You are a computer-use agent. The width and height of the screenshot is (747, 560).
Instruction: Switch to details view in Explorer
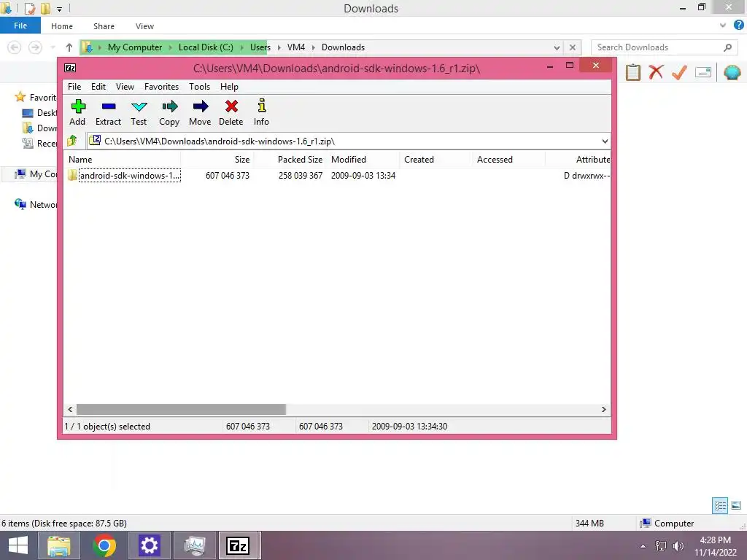[x=720, y=505]
